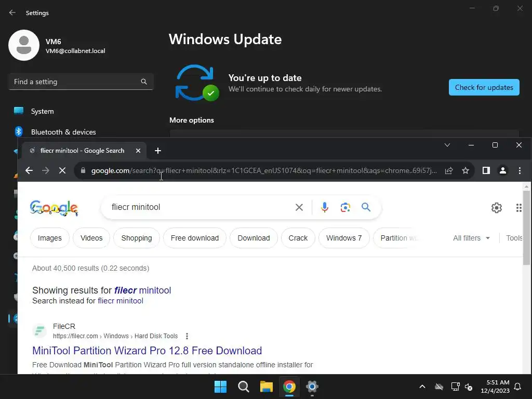Open notifications bell
This screenshot has height=399, width=532.
coord(518,387)
